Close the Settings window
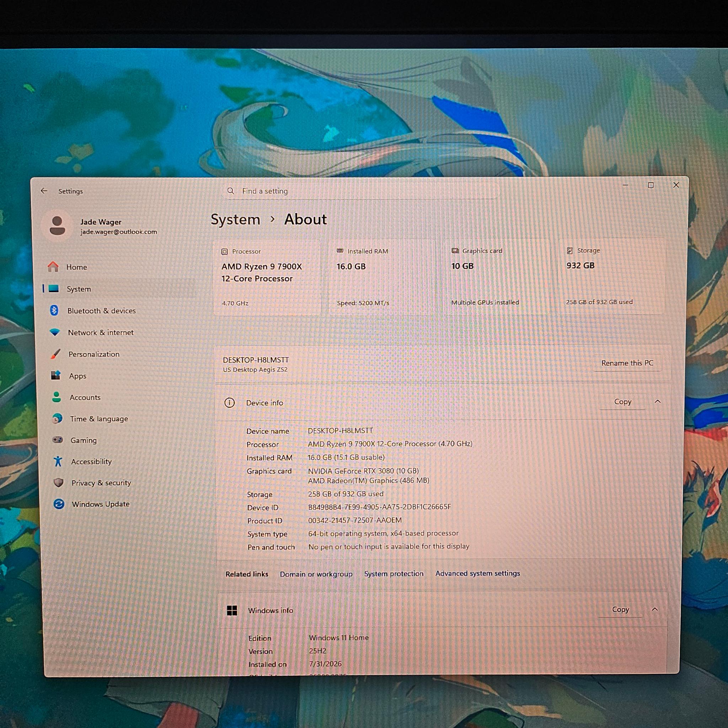728x728 pixels. click(676, 184)
